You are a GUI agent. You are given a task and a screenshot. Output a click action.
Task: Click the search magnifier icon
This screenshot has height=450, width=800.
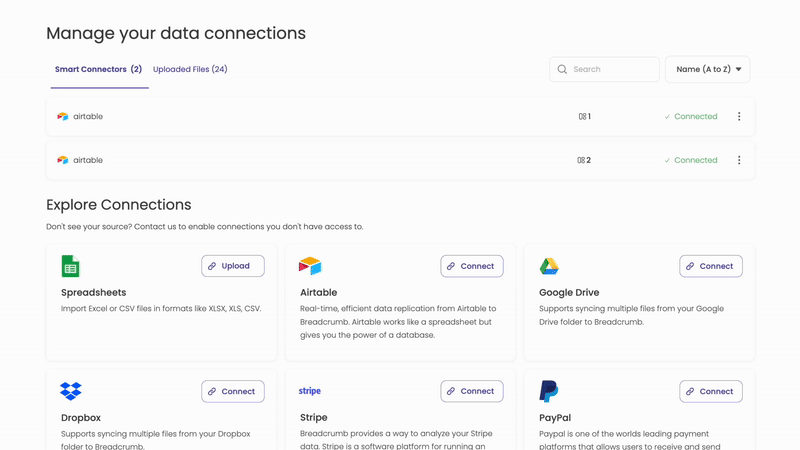(x=562, y=69)
